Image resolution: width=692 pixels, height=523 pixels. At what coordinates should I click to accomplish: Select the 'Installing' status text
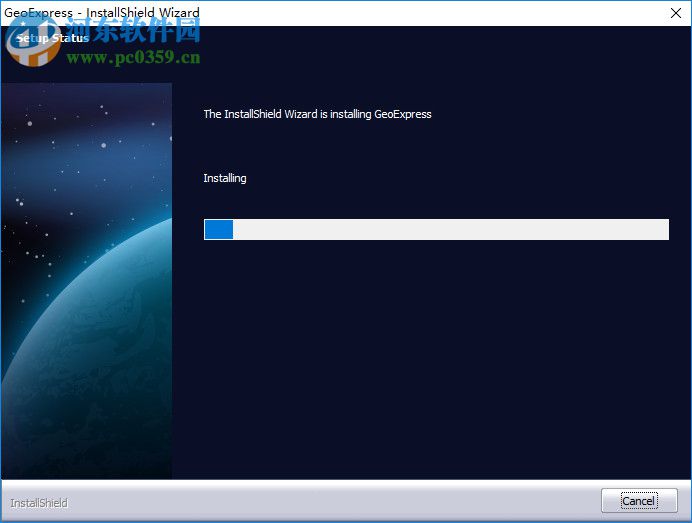point(225,178)
